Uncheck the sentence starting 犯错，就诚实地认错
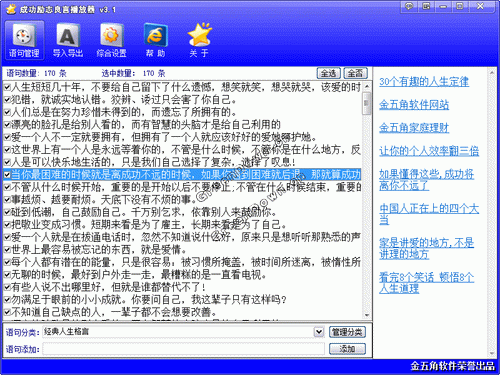Viewport: 500px width, 375px height. point(7,100)
